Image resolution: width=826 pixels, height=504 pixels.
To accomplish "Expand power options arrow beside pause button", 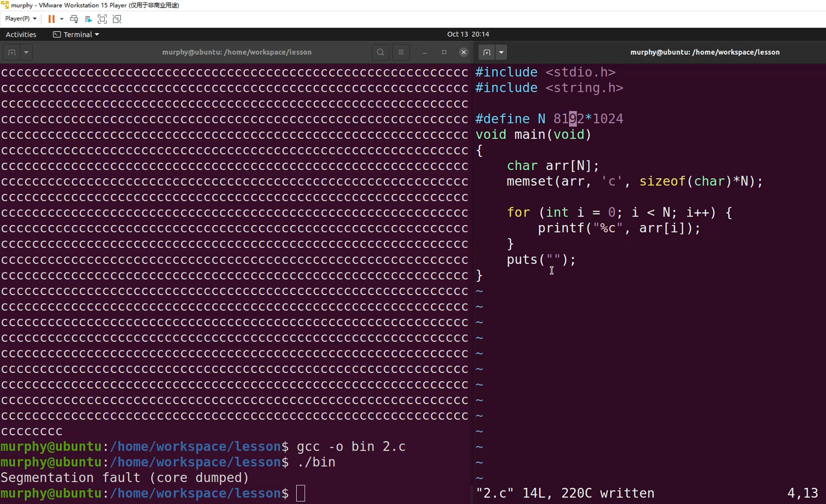I will point(62,19).
